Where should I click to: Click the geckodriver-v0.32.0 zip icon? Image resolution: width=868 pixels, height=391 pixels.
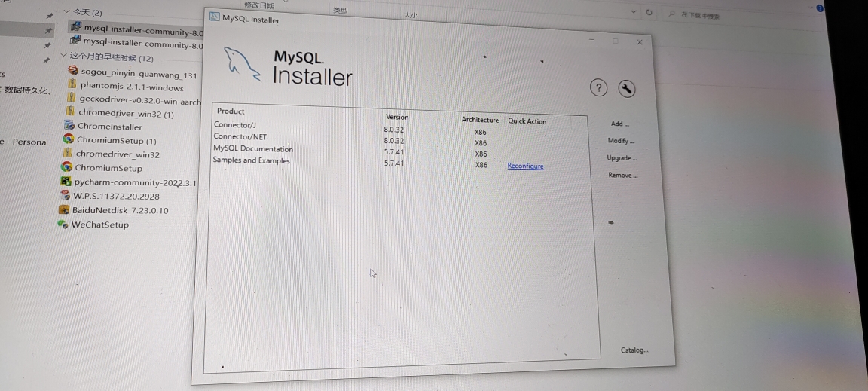coord(70,97)
